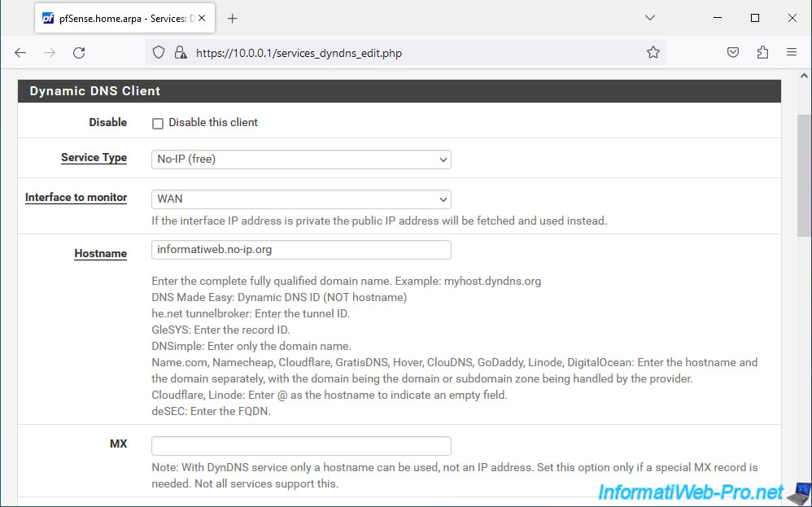Click the MX input field
Image resolution: width=812 pixels, height=507 pixels.
(301, 446)
